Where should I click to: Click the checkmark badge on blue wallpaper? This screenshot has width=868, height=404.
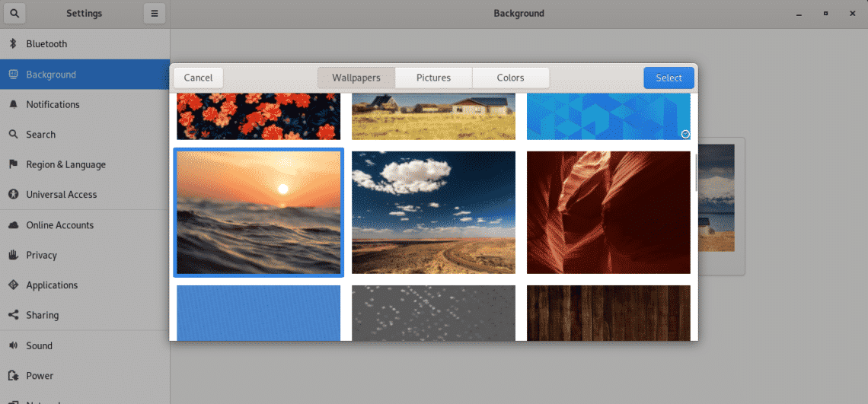point(685,134)
